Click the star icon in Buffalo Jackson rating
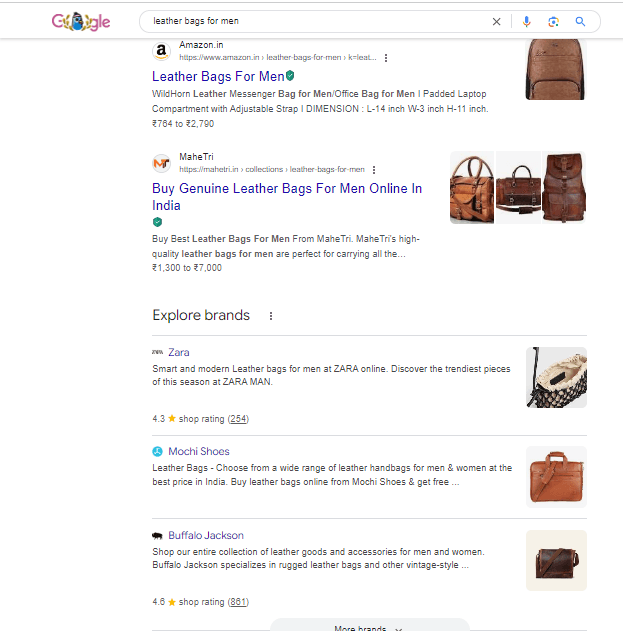The height and width of the screenshot is (631, 623). click(x=172, y=602)
